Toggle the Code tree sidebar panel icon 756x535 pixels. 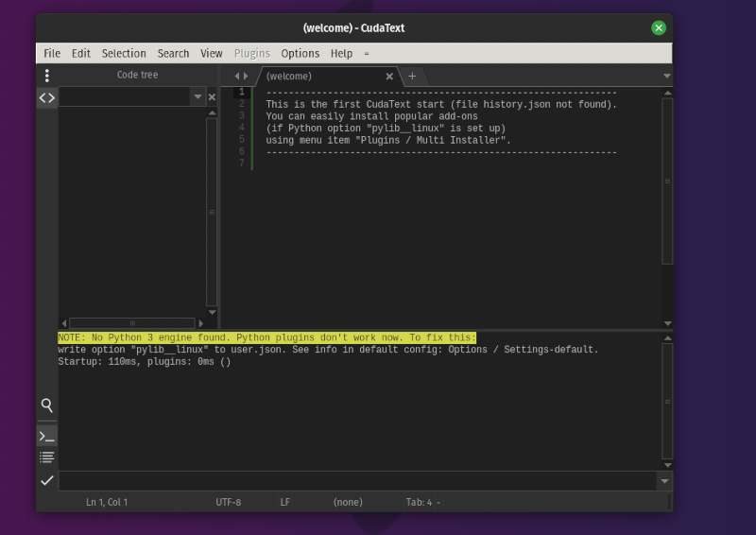click(46, 98)
